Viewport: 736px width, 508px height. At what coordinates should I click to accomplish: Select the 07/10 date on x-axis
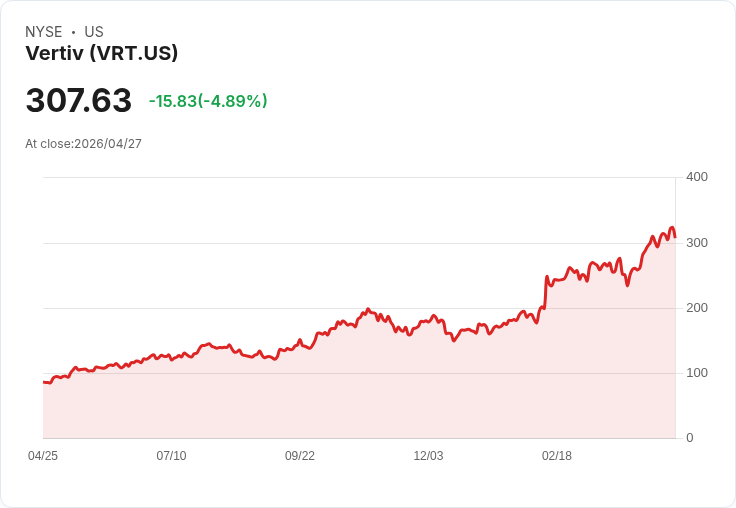(171, 456)
